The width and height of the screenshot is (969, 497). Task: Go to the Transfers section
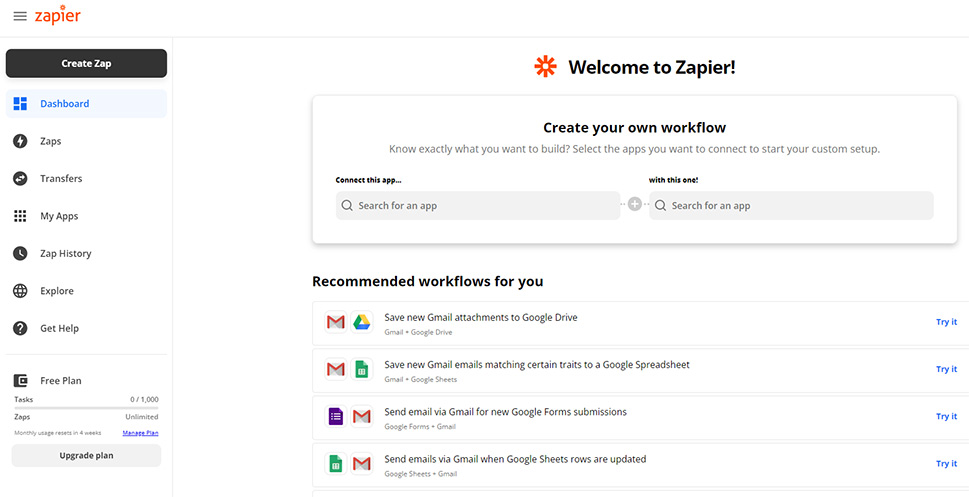point(87,179)
